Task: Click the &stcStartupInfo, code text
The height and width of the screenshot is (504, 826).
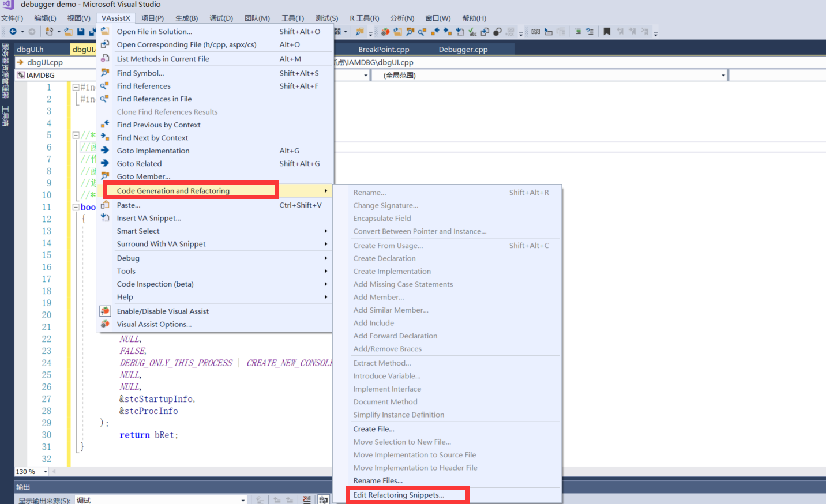Action: click(x=157, y=399)
